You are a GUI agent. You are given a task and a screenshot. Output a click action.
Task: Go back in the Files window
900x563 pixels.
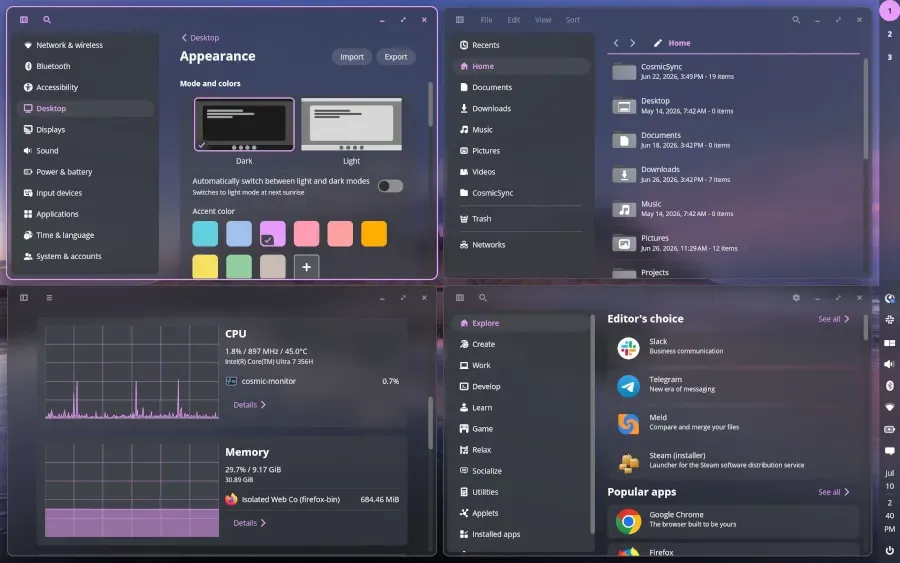pyautogui.click(x=616, y=43)
